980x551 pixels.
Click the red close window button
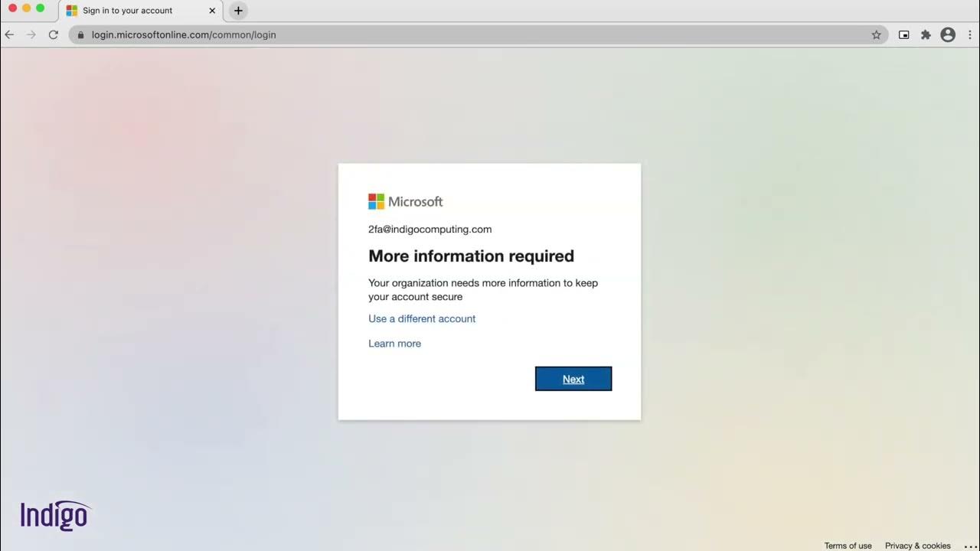[x=12, y=8]
